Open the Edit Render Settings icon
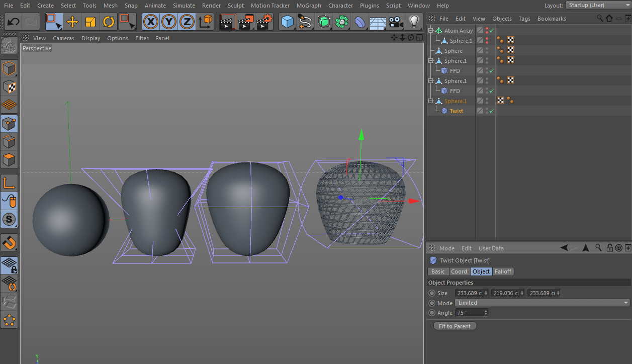This screenshot has height=364, width=632. click(264, 22)
